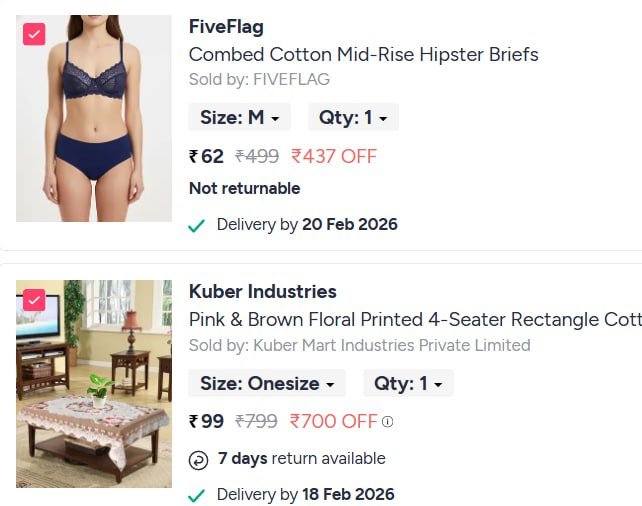Viewport: 642px width, 506px height.
Task: Click the FiveFlag brand name
Action: [226, 27]
